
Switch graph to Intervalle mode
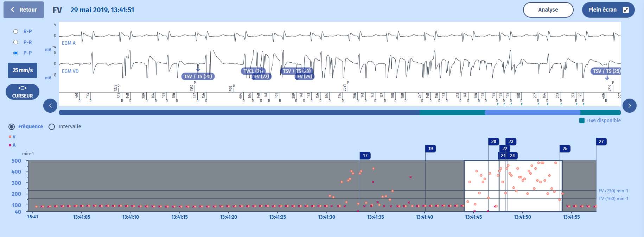52,127
